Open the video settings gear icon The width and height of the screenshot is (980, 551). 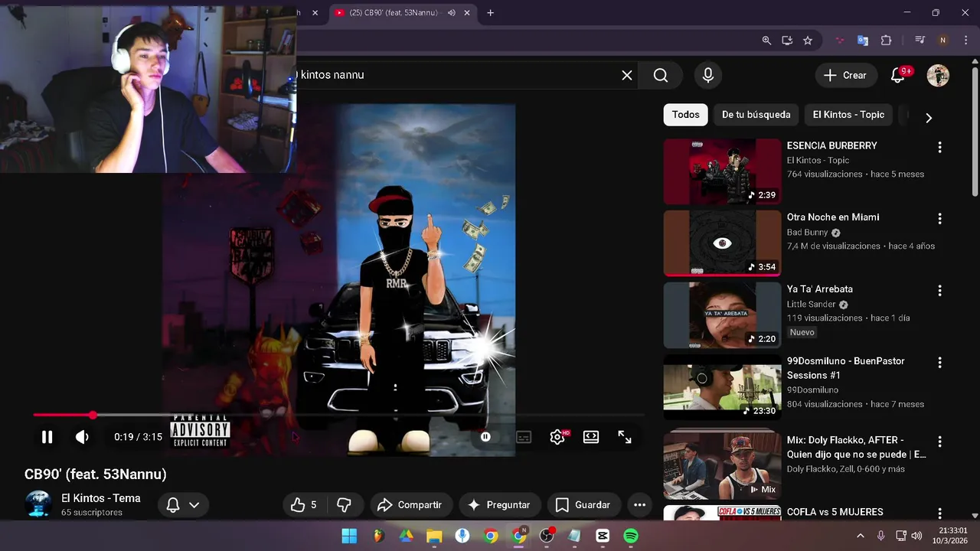click(x=558, y=437)
